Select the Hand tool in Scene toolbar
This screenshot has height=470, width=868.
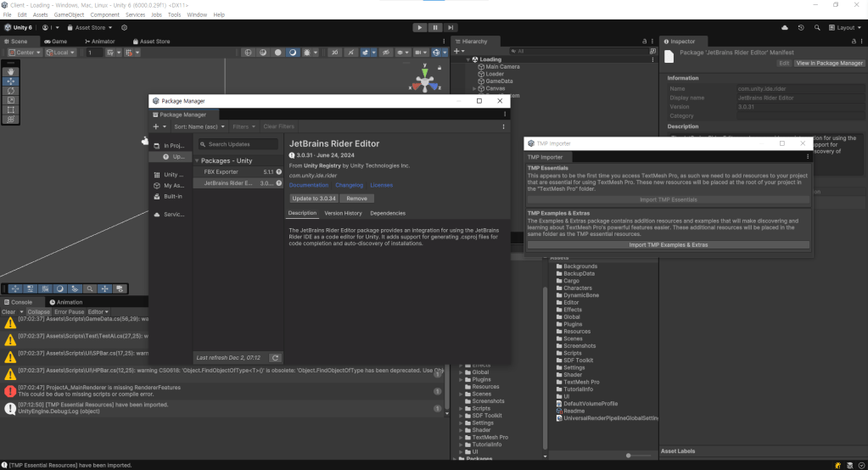click(11, 71)
